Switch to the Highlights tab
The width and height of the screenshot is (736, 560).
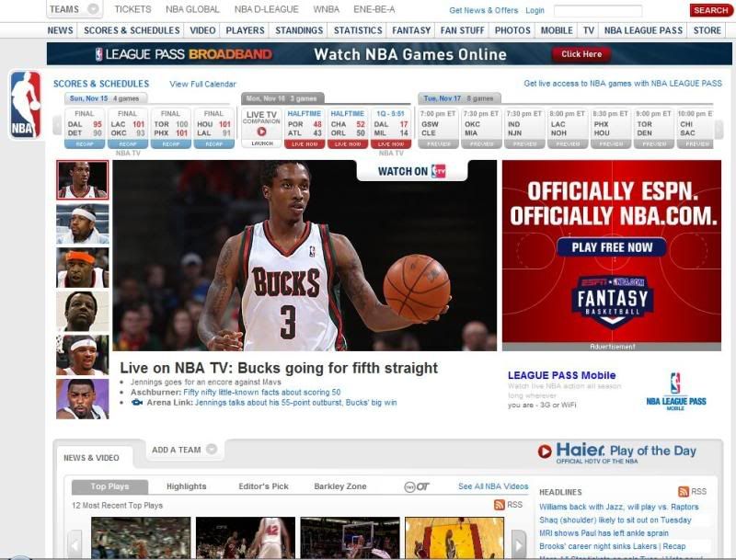point(187,486)
